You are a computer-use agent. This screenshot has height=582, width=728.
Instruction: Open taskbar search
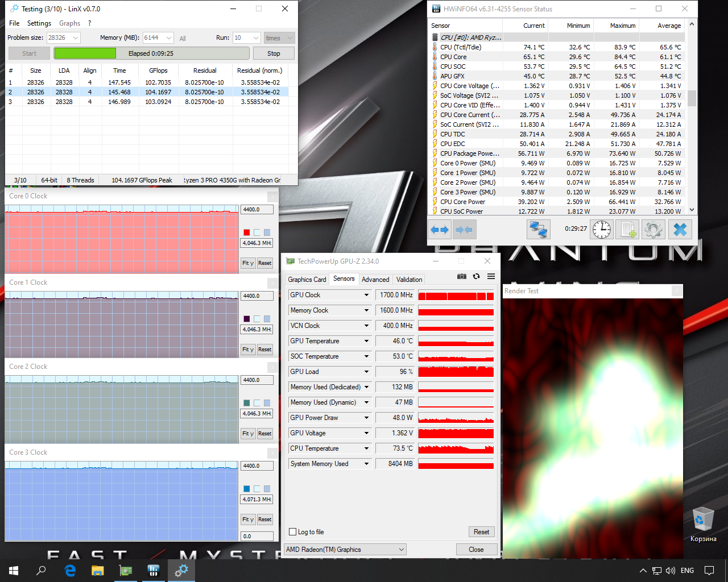[x=41, y=571]
